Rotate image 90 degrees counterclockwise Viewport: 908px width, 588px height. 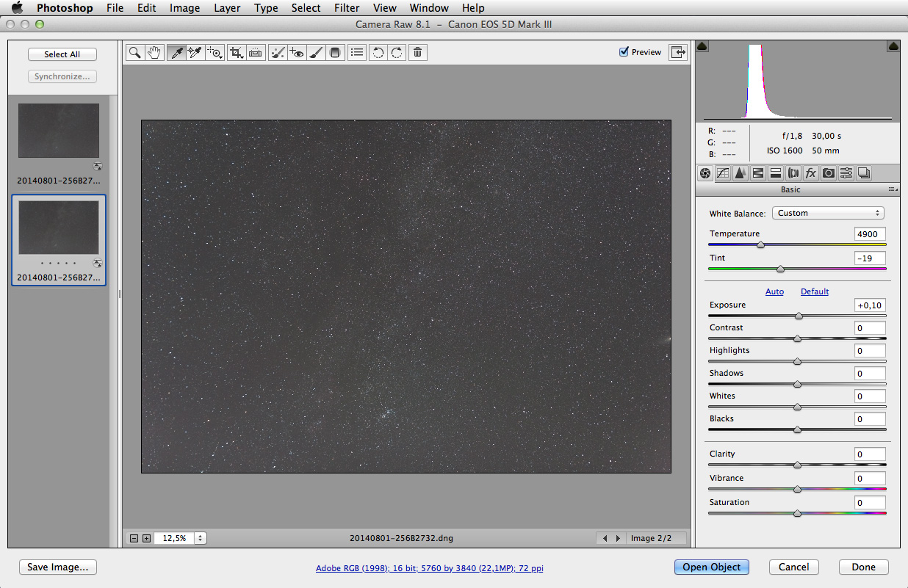click(x=378, y=52)
